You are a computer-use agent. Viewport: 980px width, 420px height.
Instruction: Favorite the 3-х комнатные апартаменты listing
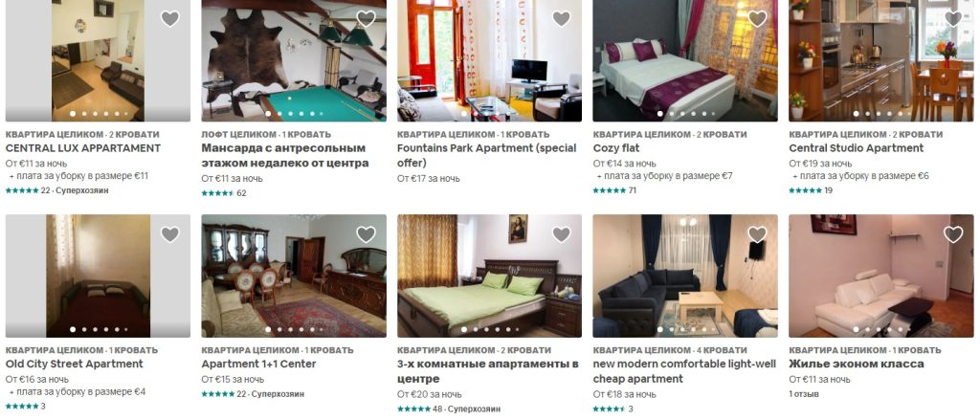(561, 234)
